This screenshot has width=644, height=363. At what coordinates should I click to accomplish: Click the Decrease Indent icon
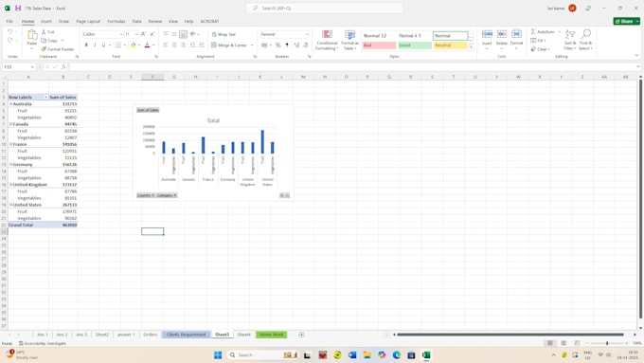pyautogui.click(x=192, y=45)
